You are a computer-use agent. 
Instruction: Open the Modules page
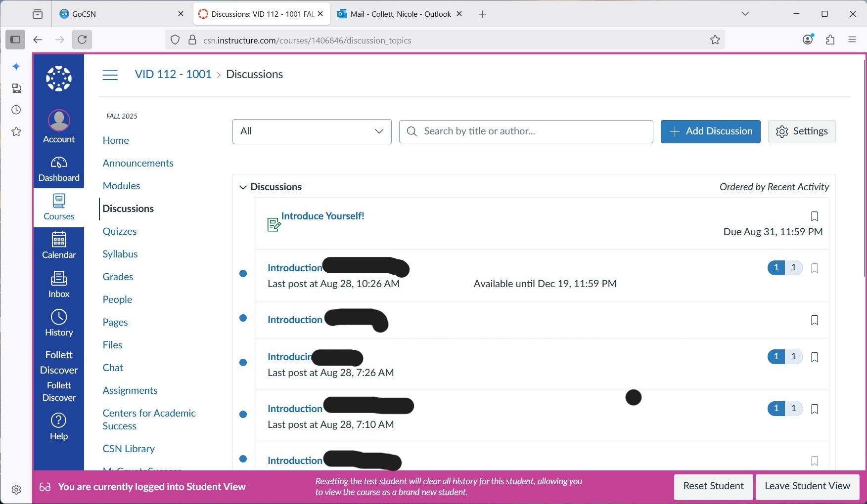click(x=121, y=186)
